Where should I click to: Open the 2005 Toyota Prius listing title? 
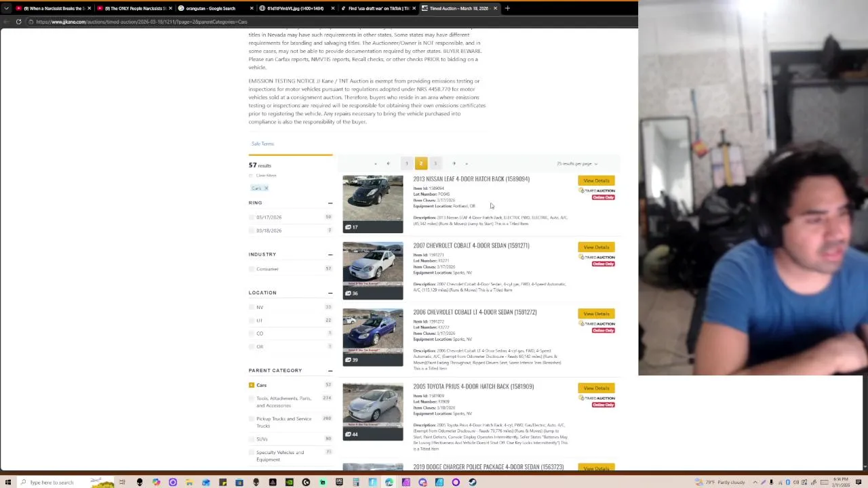point(473,386)
